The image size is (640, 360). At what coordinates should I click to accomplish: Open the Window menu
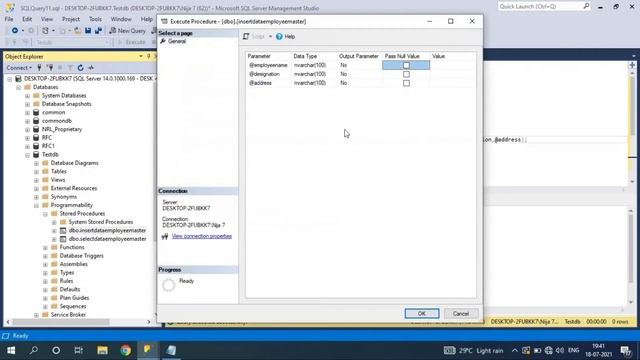coord(121,19)
